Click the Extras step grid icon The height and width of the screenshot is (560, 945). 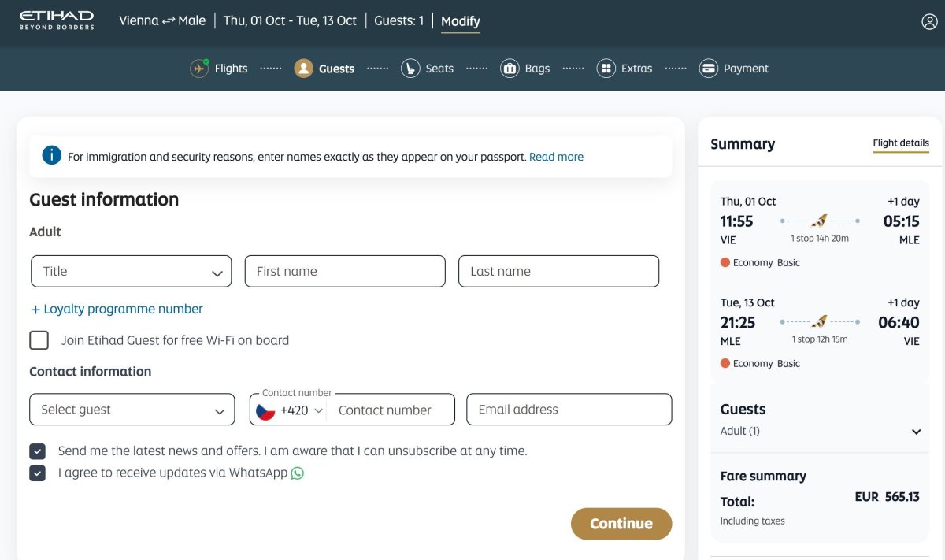tap(606, 69)
